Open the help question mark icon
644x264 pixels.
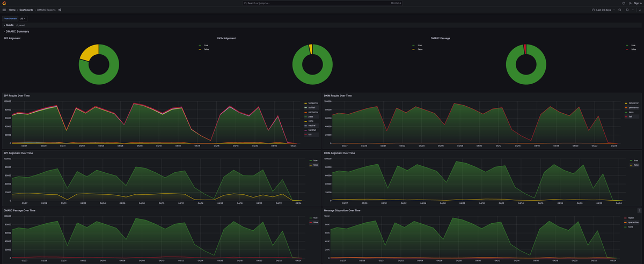click(x=624, y=3)
